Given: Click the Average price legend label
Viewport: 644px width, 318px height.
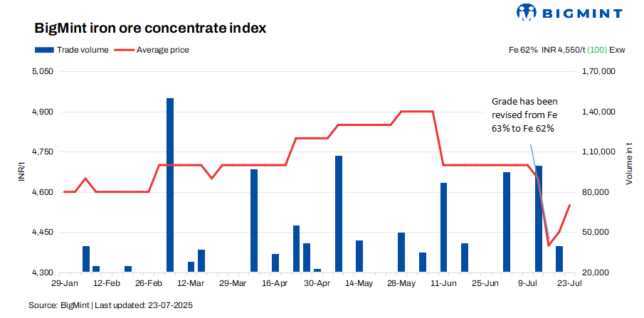Looking at the screenshot, I should (x=163, y=50).
